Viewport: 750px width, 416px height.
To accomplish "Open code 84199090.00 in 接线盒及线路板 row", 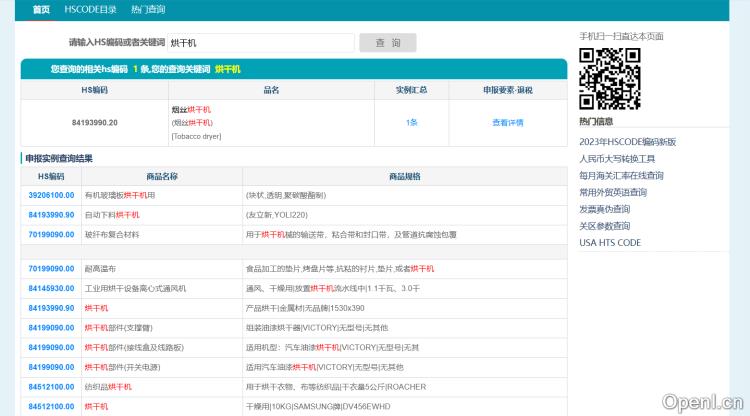I will pos(51,347).
